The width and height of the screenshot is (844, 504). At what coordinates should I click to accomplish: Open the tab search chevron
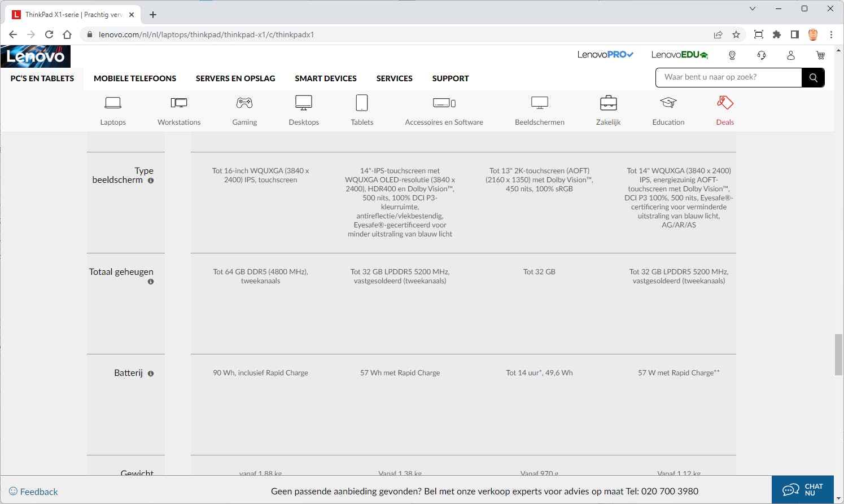tap(753, 8)
